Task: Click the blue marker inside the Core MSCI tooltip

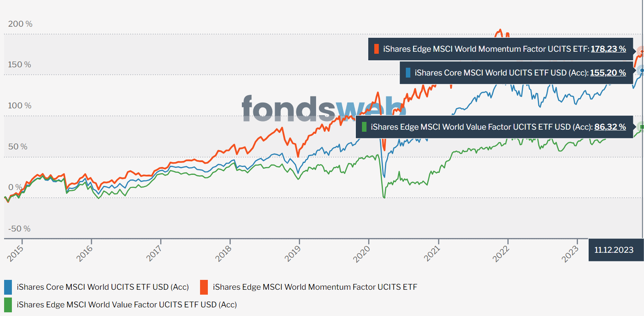Action: point(408,73)
